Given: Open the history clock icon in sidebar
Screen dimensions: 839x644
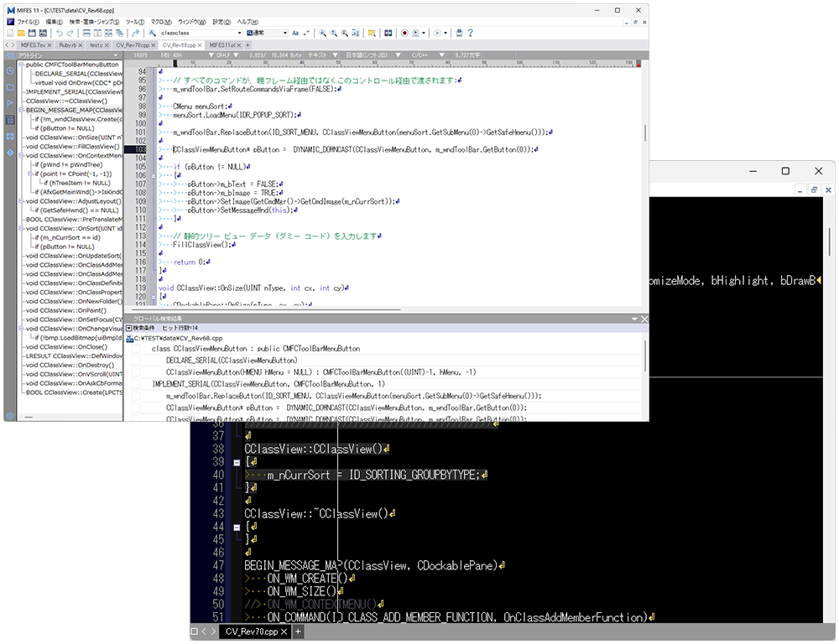Looking at the screenshot, I should point(10,70).
